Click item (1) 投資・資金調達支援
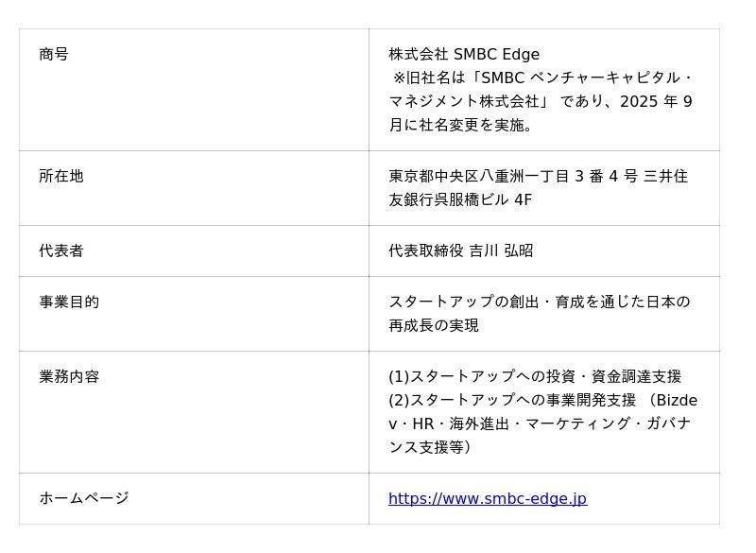 [535, 377]
